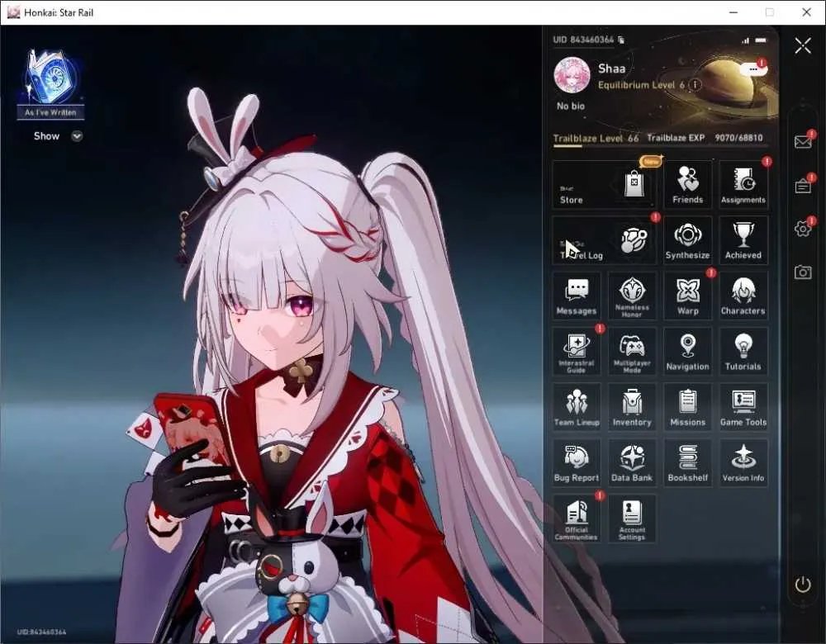Open the Inventory backpack
The width and height of the screenshot is (826, 644).
(632, 407)
